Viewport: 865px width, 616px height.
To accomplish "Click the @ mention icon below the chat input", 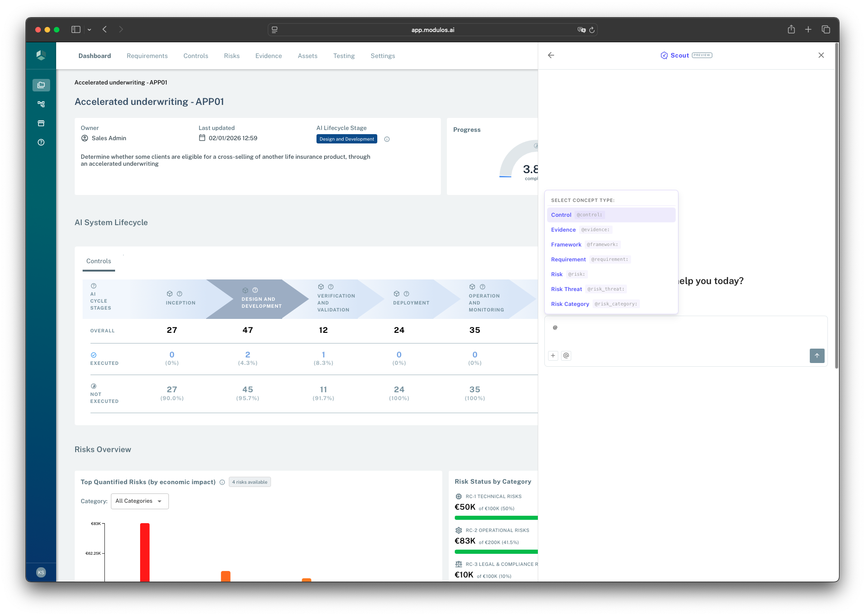I will [566, 356].
